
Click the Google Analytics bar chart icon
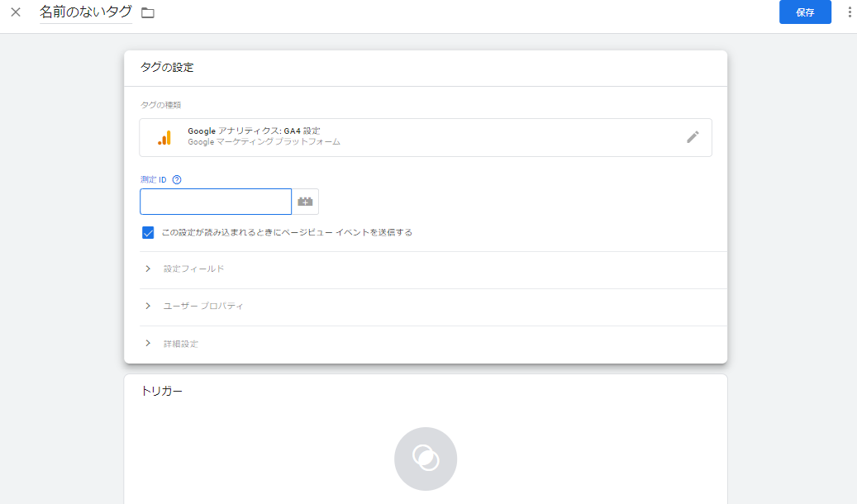pyautogui.click(x=164, y=137)
